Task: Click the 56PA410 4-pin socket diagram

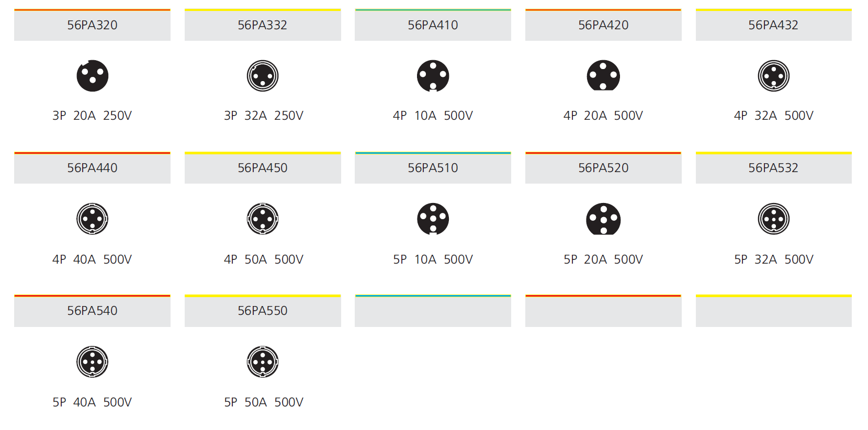Action: tap(433, 76)
